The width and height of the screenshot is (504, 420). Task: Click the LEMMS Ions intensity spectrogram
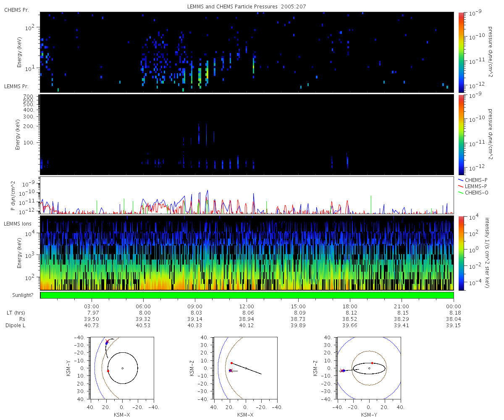pos(247,253)
